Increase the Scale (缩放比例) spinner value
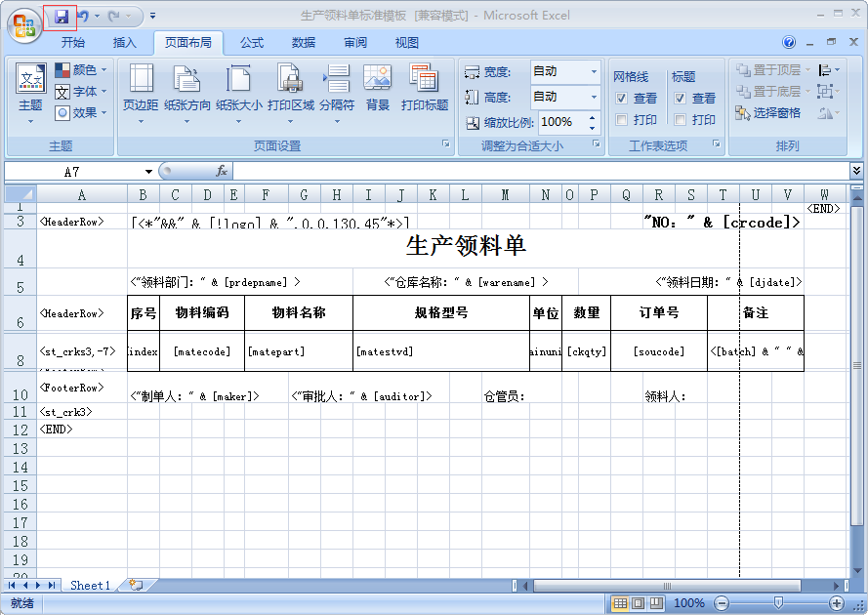The width and height of the screenshot is (868, 615). [x=593, y=117]
